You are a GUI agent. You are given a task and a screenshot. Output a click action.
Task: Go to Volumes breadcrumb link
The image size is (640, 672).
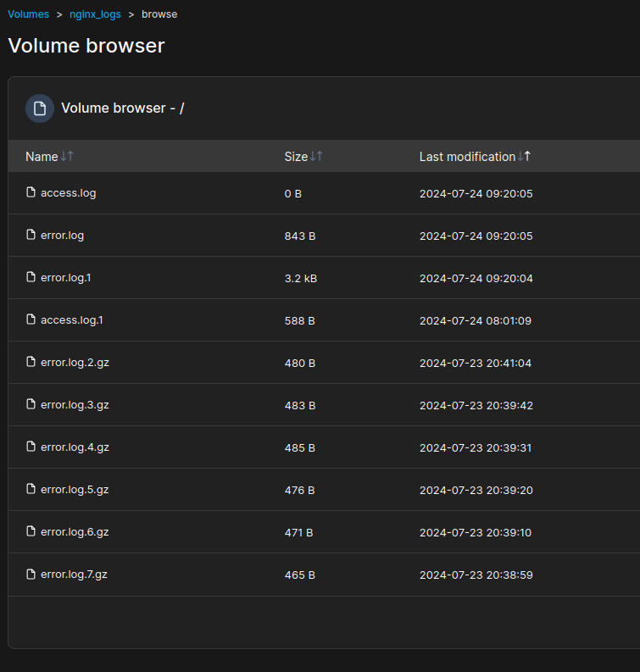pos(29,14)
